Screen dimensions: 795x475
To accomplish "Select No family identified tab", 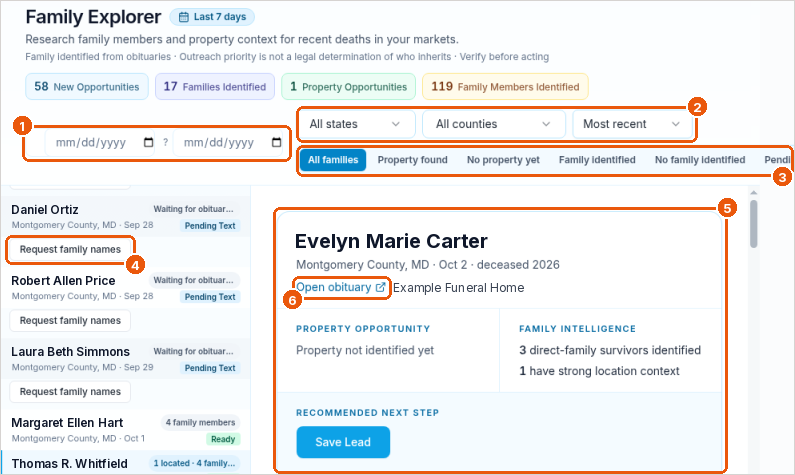I will pos(700,160).
